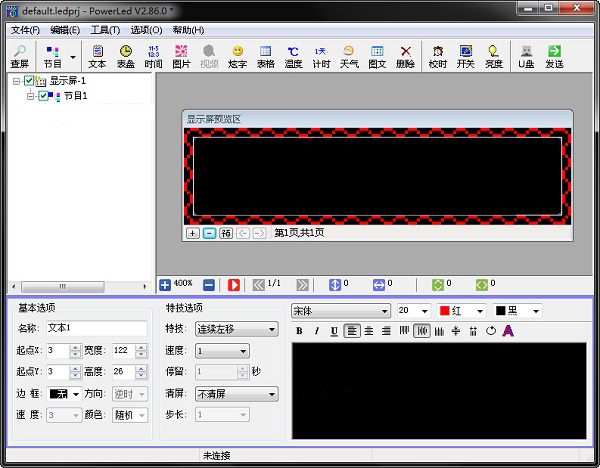Collapse the 节目1 tree node
600x468 pixels.
click(x=30, y=96)
